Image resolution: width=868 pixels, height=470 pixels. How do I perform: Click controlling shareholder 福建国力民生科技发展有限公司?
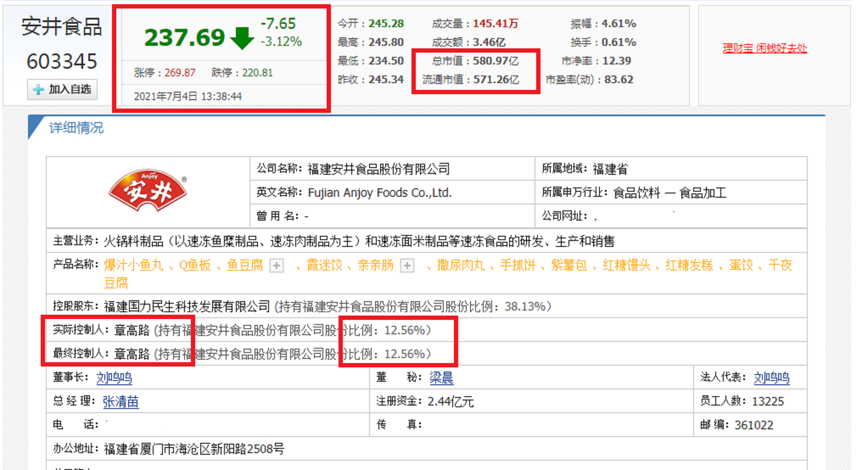pos(187,306)
